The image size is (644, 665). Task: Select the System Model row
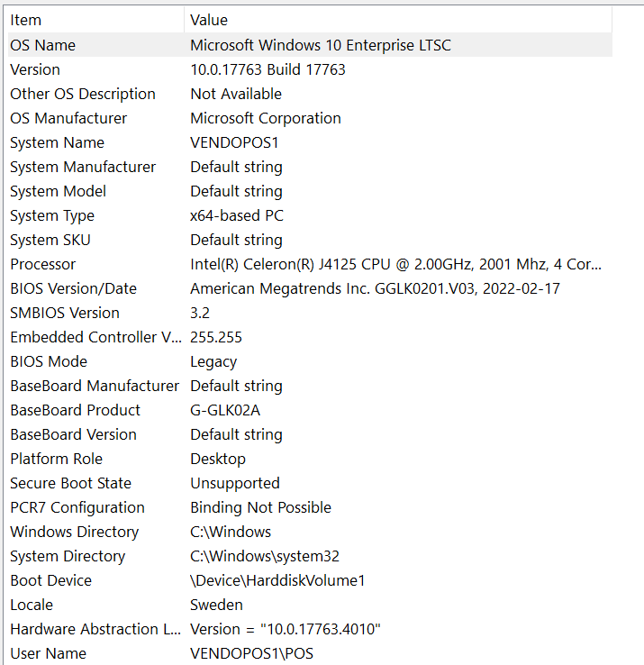click(58, 191)
